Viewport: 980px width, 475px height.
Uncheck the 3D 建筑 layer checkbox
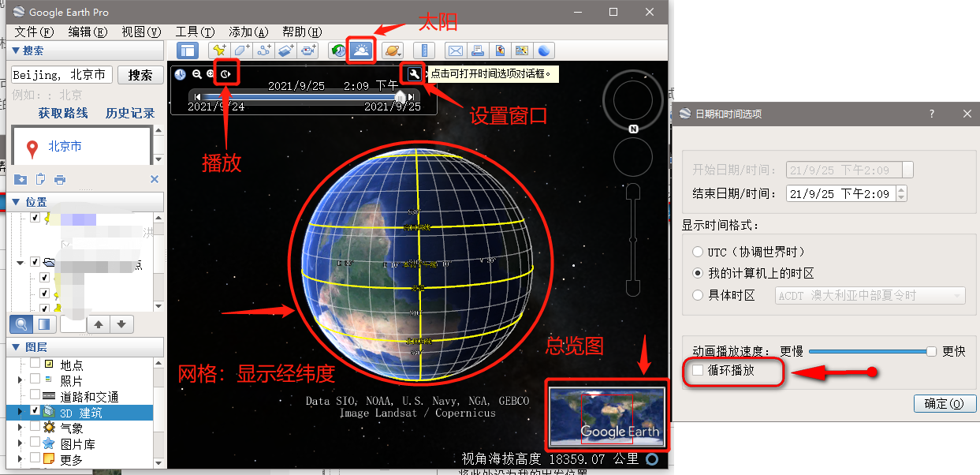tap(35, 411)
